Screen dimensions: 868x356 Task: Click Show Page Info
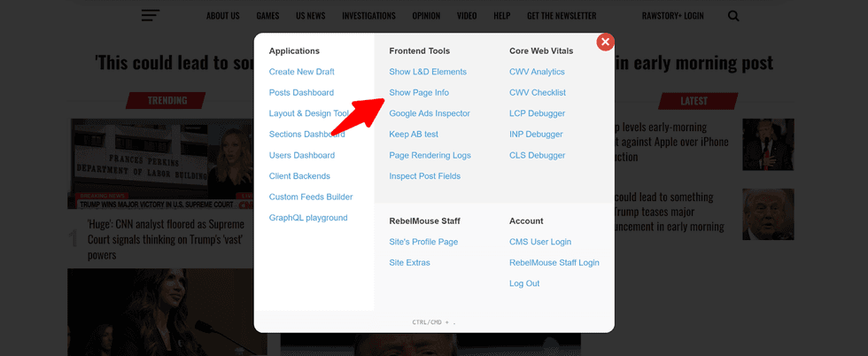[419, 92]
